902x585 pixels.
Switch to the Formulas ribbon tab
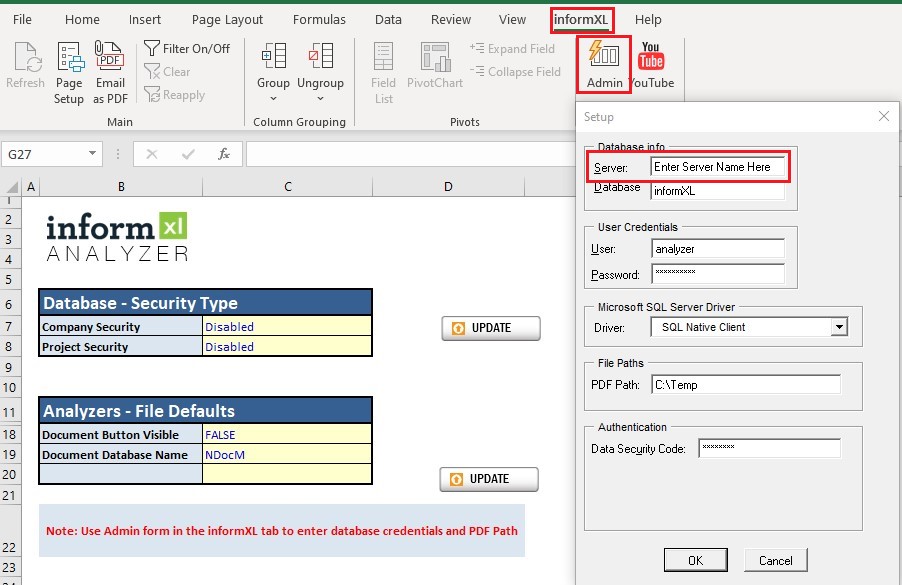click(x=319, y=18)
